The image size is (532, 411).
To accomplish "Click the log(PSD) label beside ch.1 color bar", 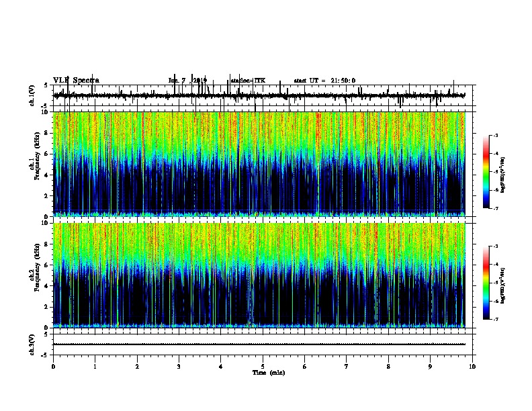I will coord(503,175).
